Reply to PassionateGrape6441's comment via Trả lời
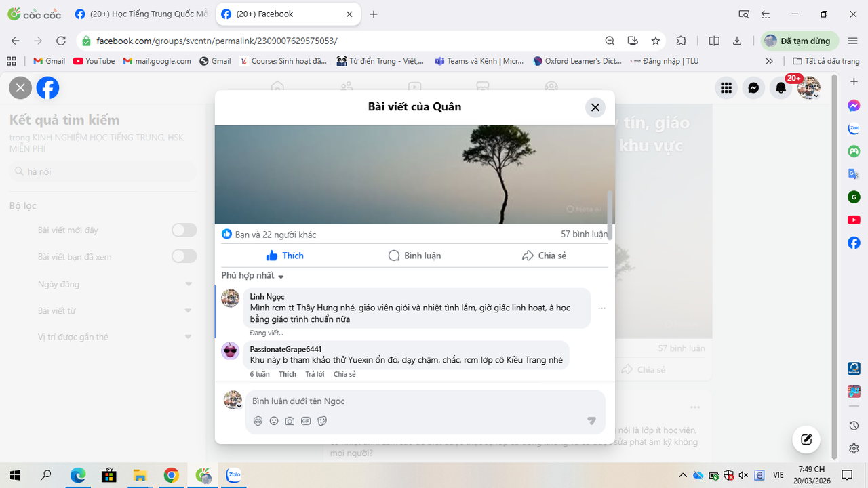868x488 pixels. click(x=315, y=374)
